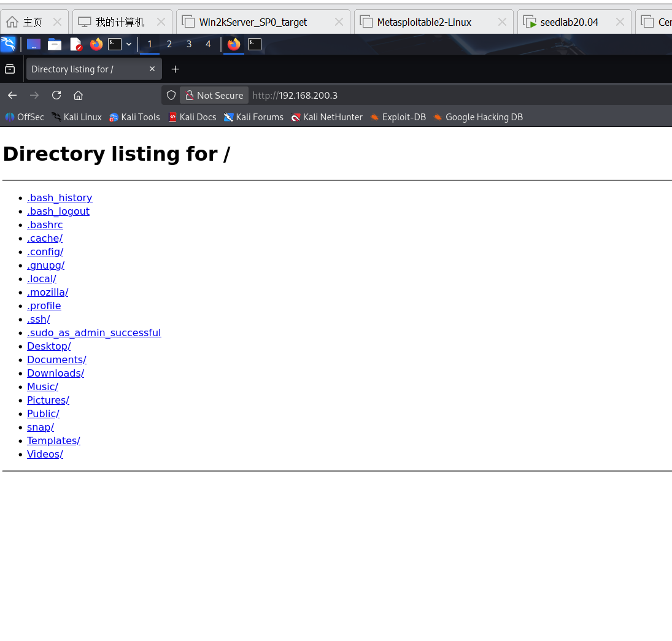Open the .ssh/ directory link
The width and height of the screenshot is (672, 641).
pyautogui.click(x=39, y=319)
